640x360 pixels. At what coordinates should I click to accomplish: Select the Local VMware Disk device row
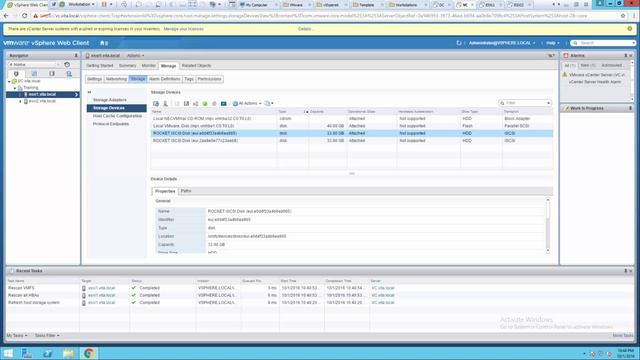(352, 126)
